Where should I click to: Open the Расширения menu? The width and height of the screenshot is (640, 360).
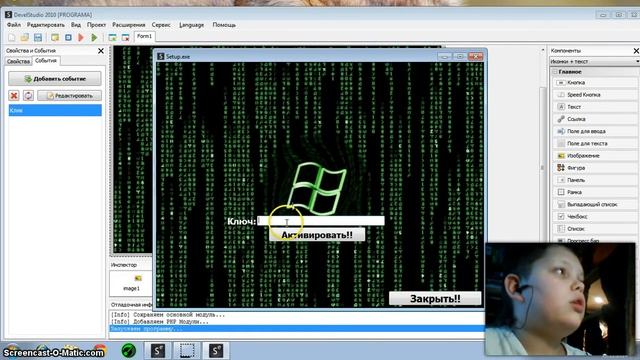[x=129, y=25]
